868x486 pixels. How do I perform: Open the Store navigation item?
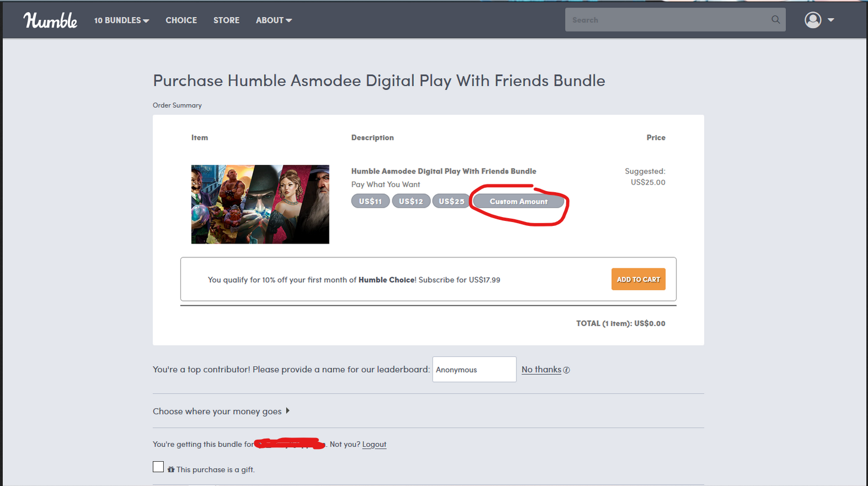(226, 20)
